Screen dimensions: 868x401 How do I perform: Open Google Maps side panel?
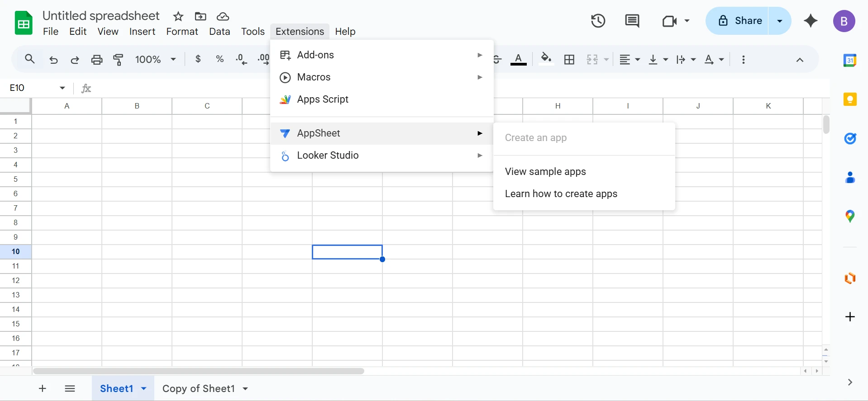point(850,217)
